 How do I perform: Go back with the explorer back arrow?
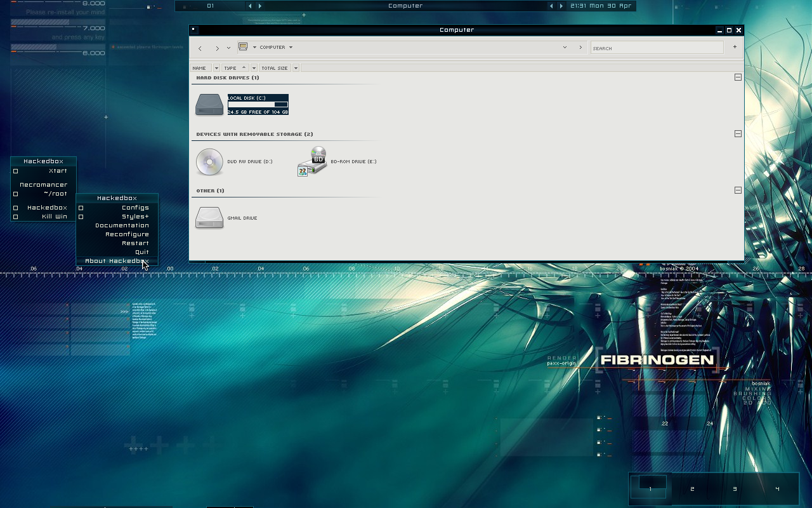pyautogui.click(x=200, y=48)
